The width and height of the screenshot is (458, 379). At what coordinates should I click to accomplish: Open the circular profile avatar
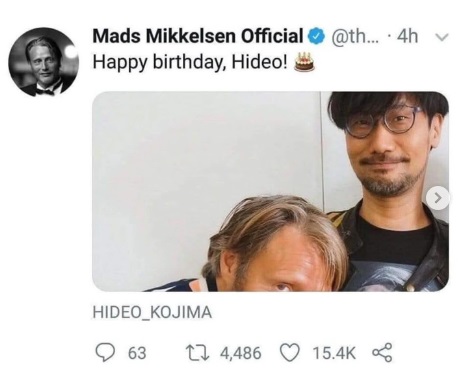[x=43, y=62]
